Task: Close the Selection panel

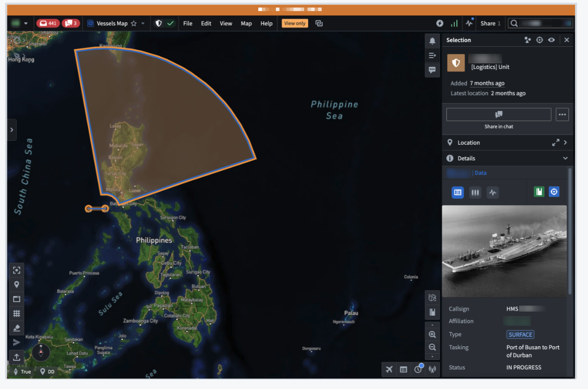Action: pos(566,40)
